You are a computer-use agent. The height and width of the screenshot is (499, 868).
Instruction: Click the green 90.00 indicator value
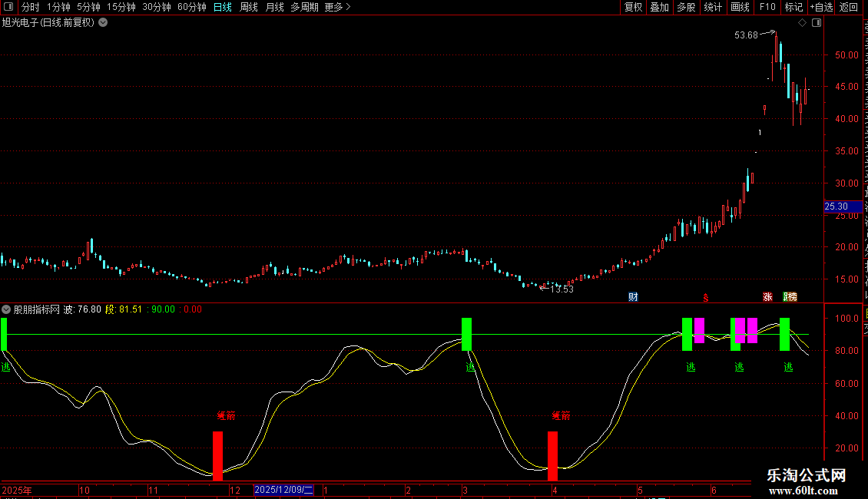[163, 309]
